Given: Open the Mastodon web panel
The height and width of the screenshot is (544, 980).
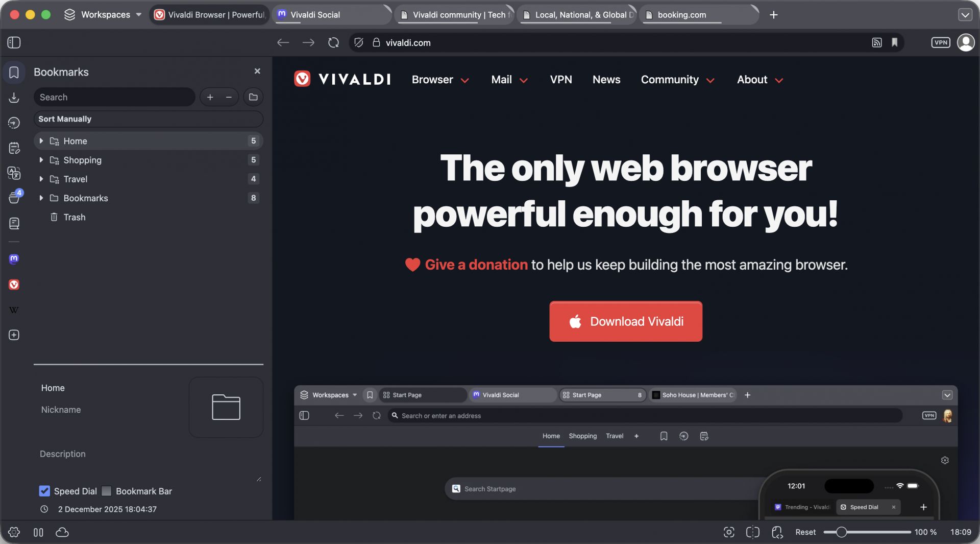Looking at the screenshot, I should 14,259.
